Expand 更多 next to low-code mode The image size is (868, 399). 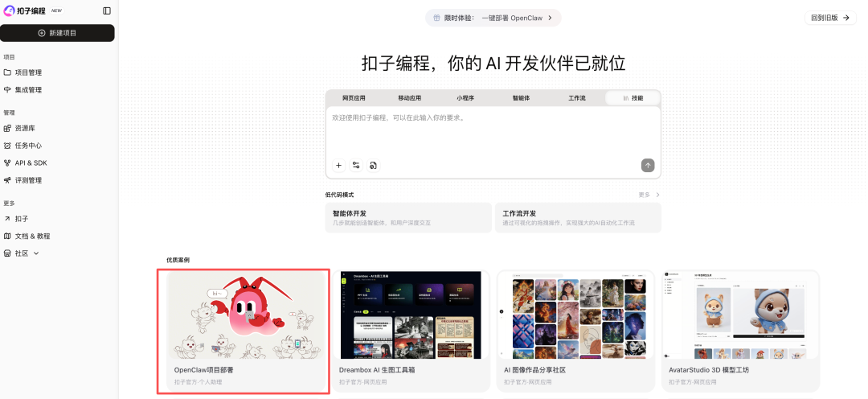[649, 195]
